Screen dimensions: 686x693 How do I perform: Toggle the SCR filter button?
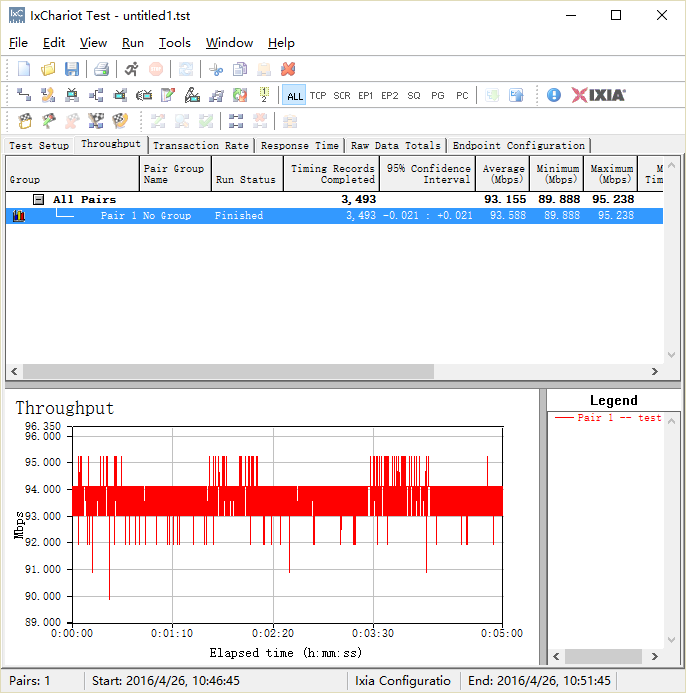pyautogui.click(x=342, y=95)
